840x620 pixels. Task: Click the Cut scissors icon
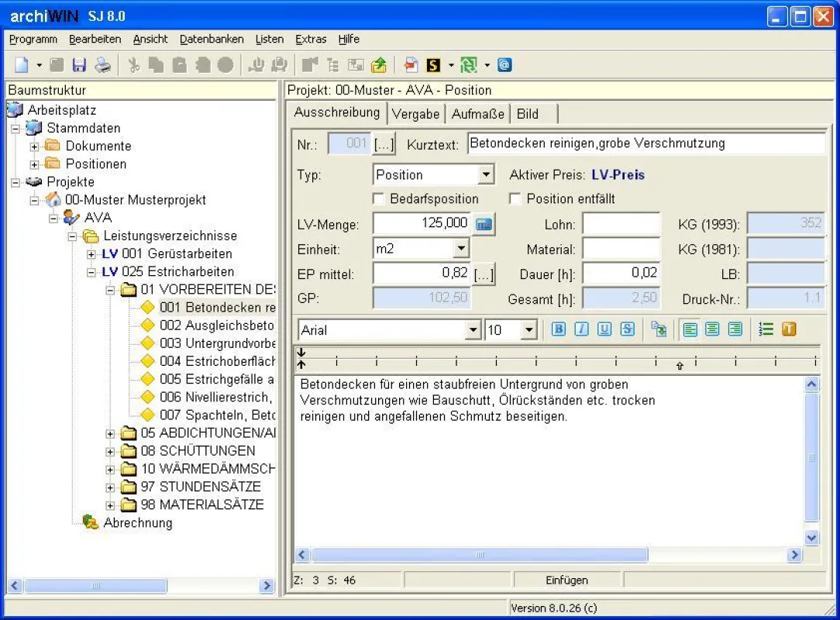tap(133, 65)
